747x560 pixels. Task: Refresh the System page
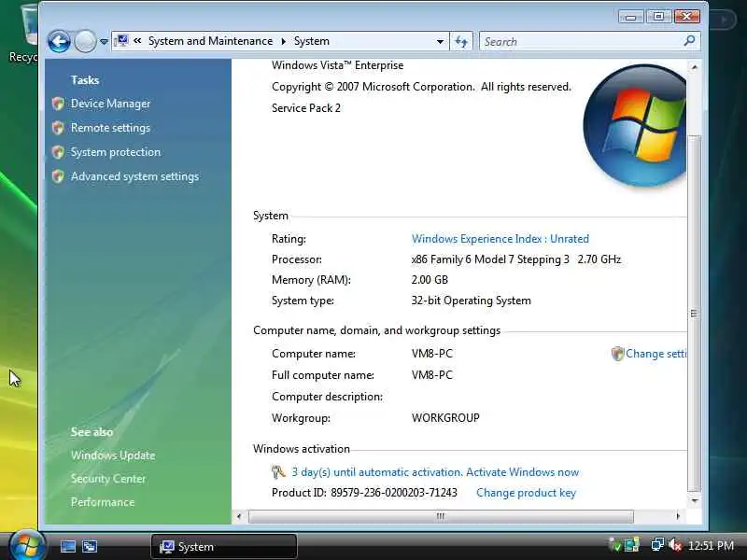(461, 41)
